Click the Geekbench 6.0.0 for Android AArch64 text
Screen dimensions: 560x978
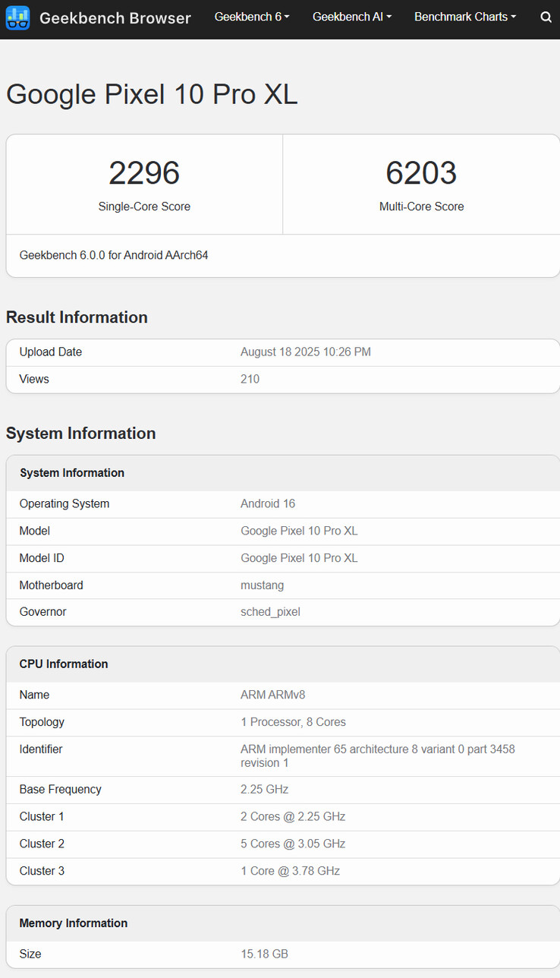pos(114,255)
